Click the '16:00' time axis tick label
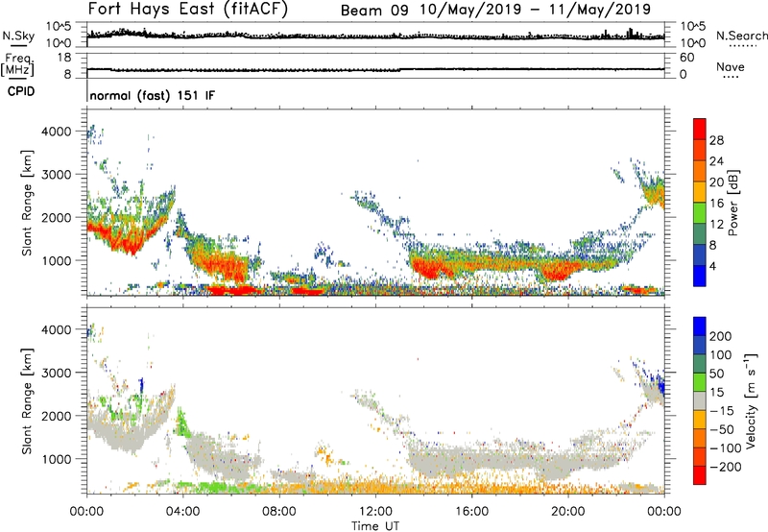Image resolution: width=768 pixels, height=532 pixels. [x=471, y=512]
